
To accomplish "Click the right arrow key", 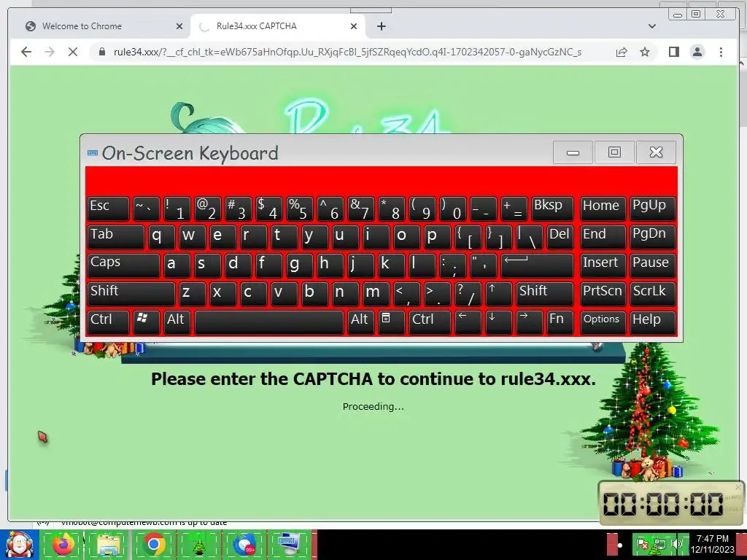I will point(530,322).
